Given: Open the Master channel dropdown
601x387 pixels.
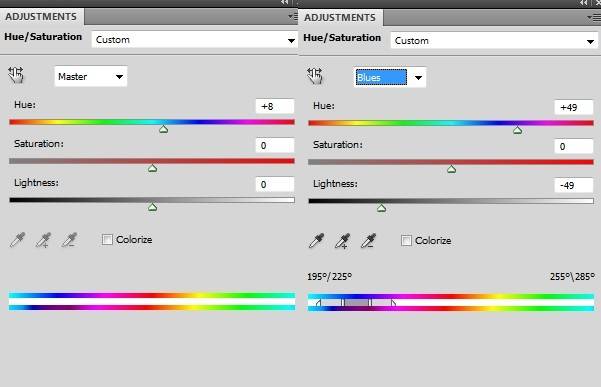Looking at the screenshot, I should coord(91,76).
